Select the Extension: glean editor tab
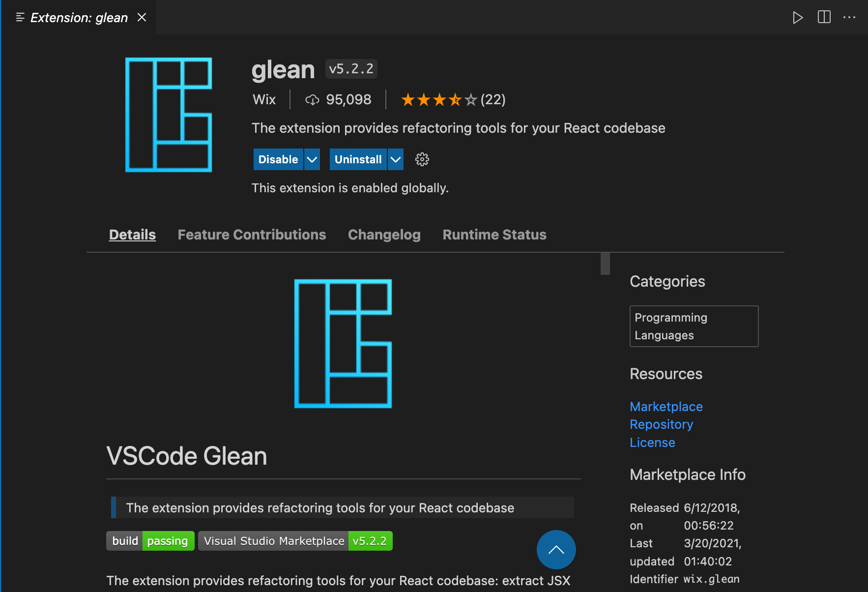Viewport: 868px width, 592px height. coord(79,18)
